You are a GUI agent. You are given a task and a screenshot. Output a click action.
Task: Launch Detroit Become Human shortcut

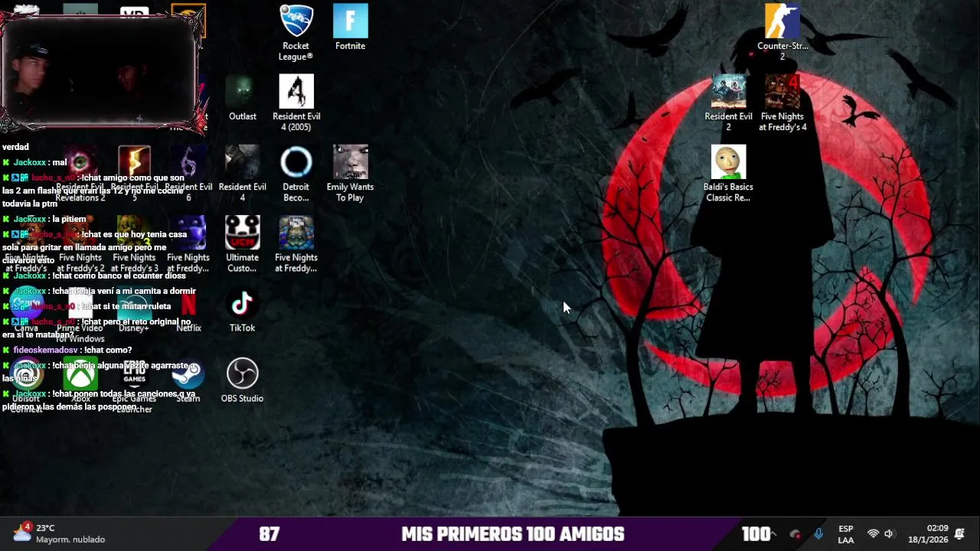[x=296, y=174]
